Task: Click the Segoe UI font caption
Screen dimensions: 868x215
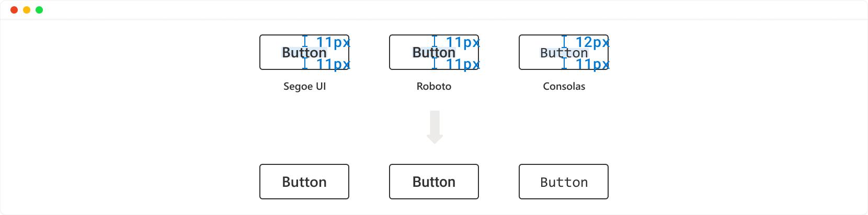Action: tap(304, 87)
